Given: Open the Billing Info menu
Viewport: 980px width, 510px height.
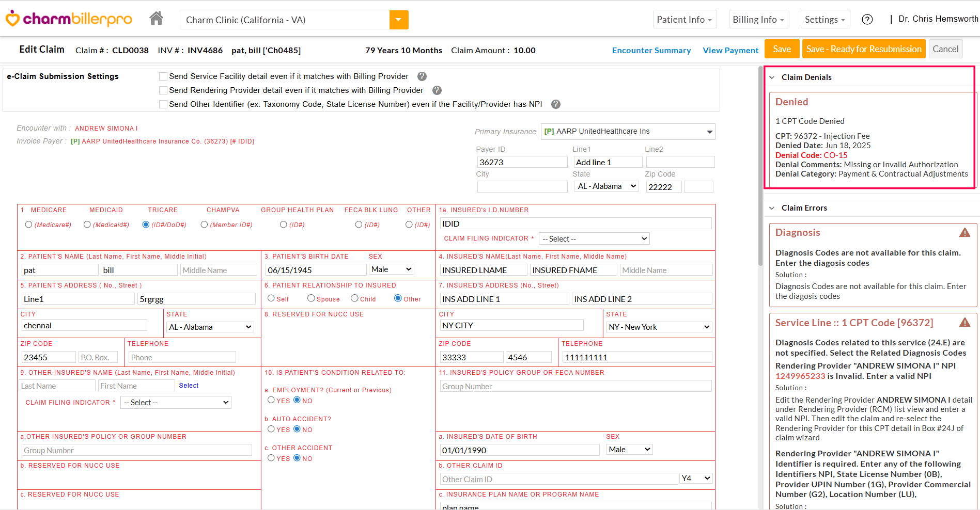Looking at the screenshot, I should coord(758,20).
